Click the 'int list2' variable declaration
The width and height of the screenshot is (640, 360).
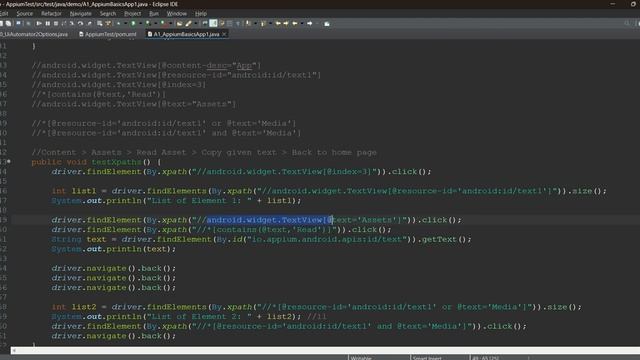pos(73,307)
